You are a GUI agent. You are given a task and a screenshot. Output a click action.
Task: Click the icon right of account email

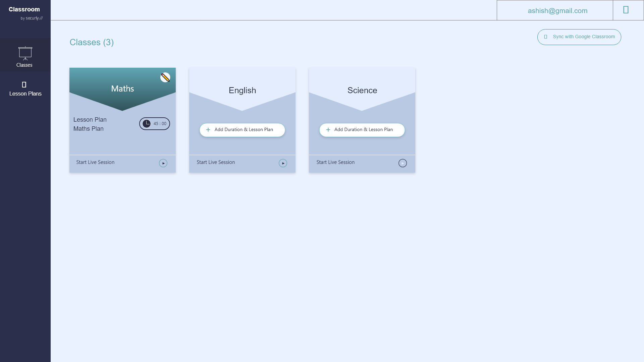click(x=626, y=10)
